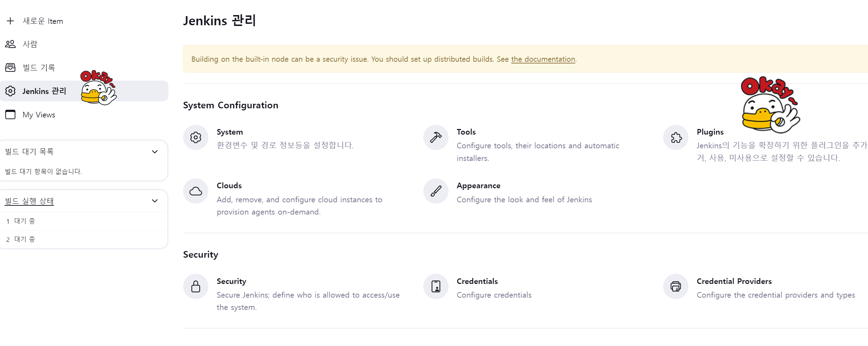Viewport: 868px width, 346px height.
Task: Click the Security padlock icon
Action: point(196,286)
